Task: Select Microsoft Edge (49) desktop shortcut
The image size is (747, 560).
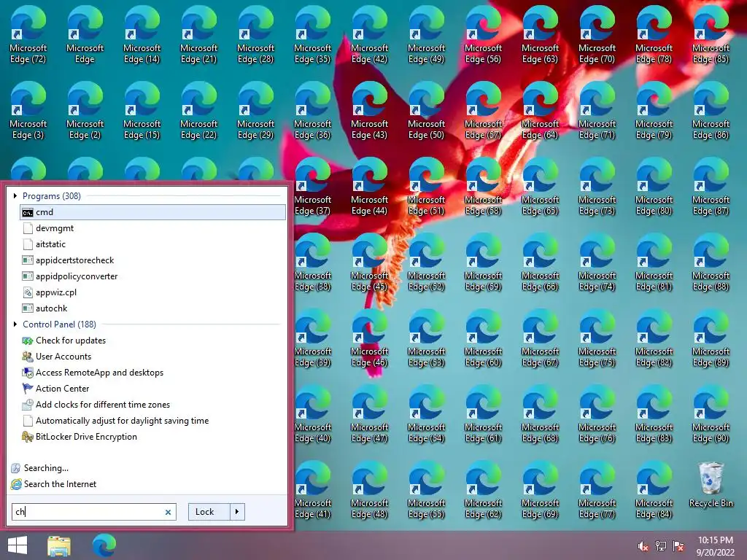Action: pos(426,35)
